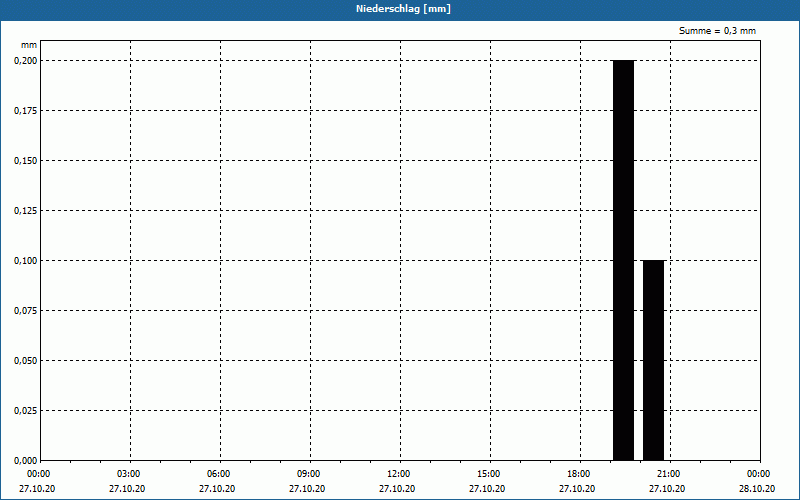
Task: Click the tall 0,200 mm precipitation bar
Action: (623, 260)
